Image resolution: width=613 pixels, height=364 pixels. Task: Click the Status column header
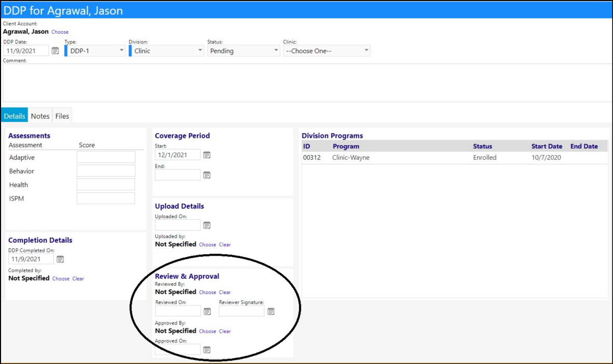(x=482, y=146)
